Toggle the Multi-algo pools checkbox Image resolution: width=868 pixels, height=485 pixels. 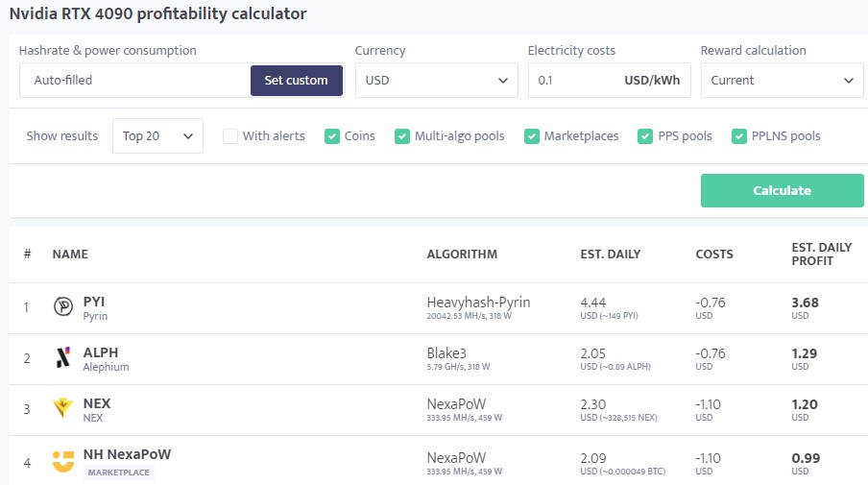(402, 136)
